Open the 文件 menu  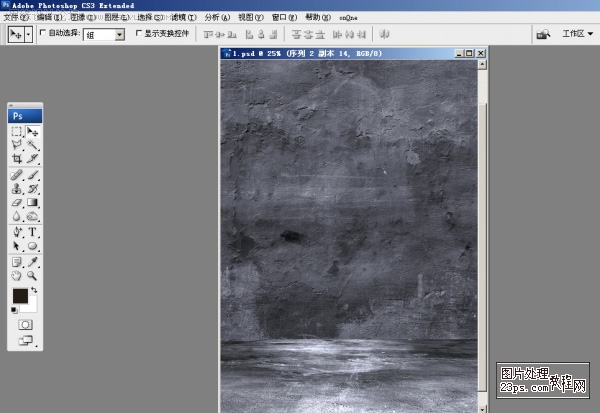tap(16, 18)
